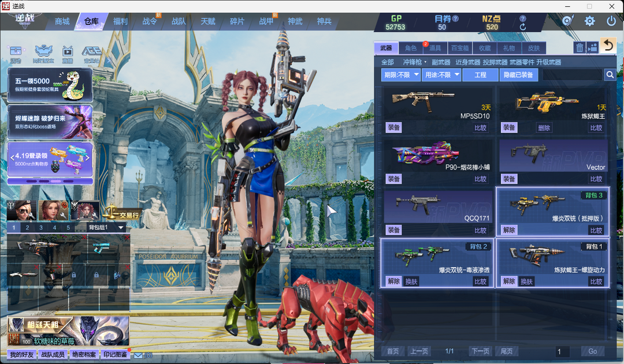Viewport: 624px width, 364px height.
Task: Click the banner carousel indicator bar
Action: 50,181
